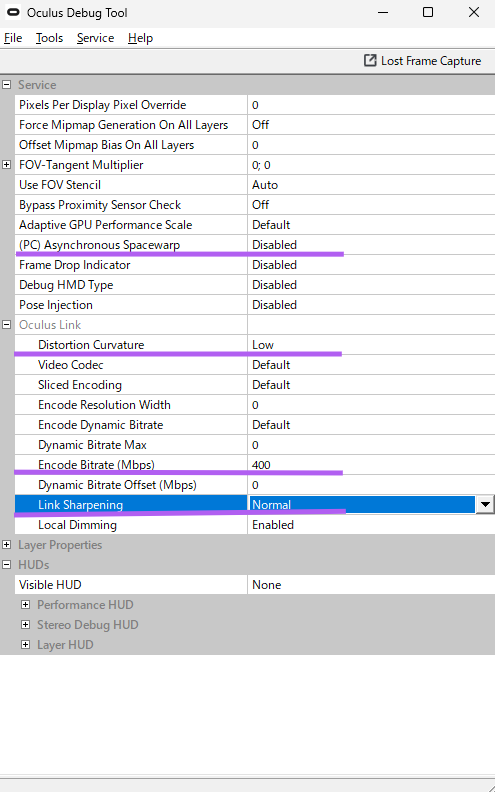Change Distortion Curvature Low value

click(x=371, y=344)
